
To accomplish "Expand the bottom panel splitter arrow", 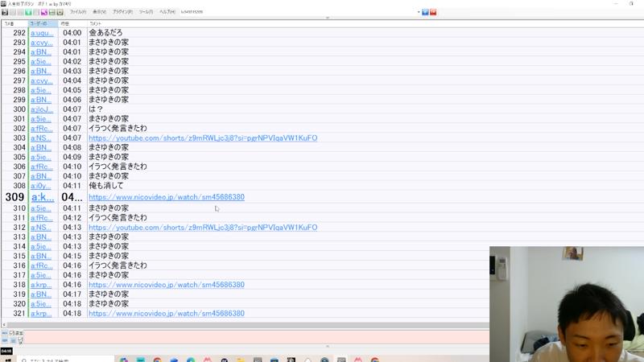I will [x=327, y=347].
